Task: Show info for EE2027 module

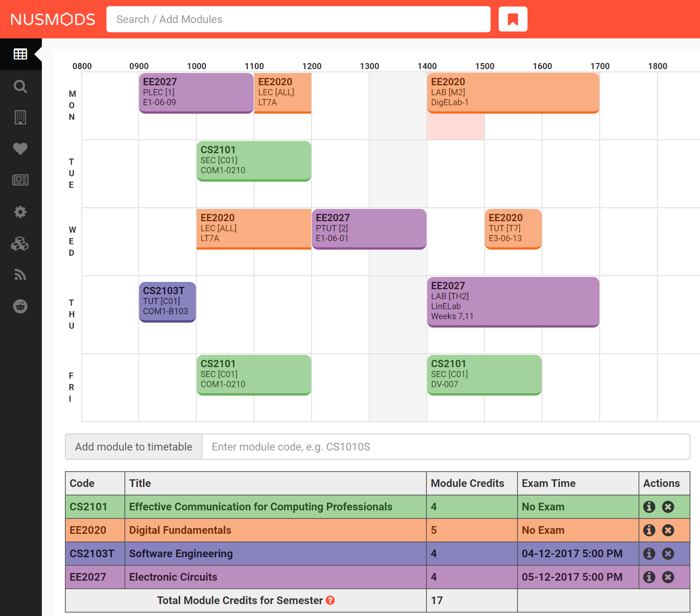Action: 649,577
